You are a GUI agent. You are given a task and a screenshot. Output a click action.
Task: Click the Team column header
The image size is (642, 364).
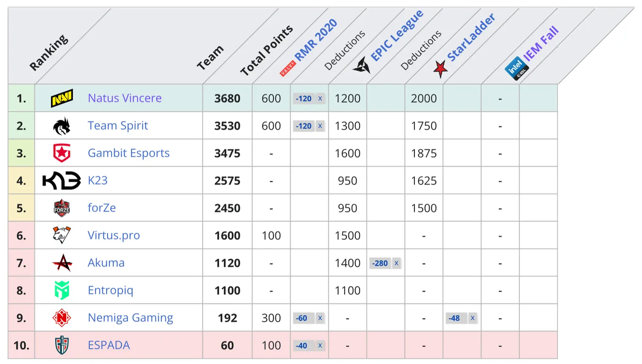[210, 58]
